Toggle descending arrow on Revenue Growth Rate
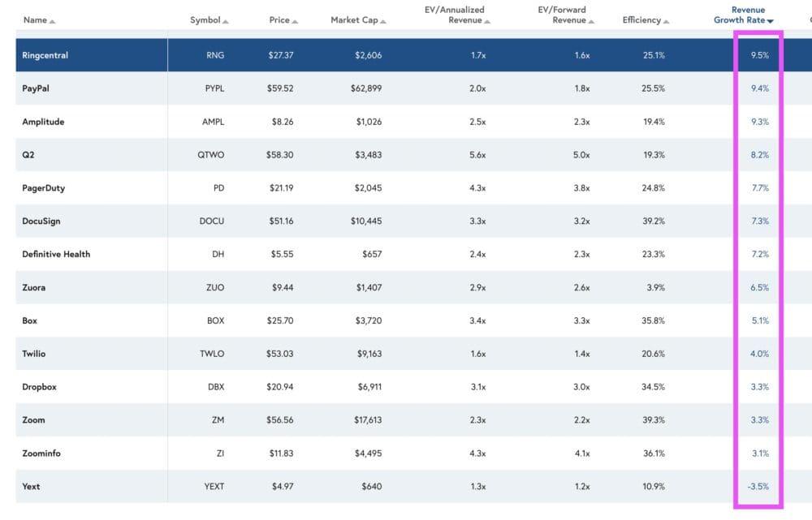This screenshot has height=520, width=812. [x=771, y=21]
